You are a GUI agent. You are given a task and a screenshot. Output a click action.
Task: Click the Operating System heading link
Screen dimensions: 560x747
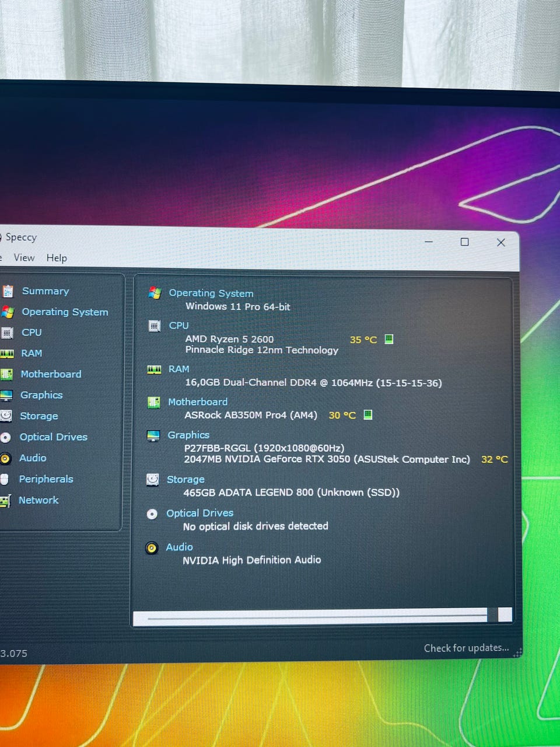(x=211, y=293)
